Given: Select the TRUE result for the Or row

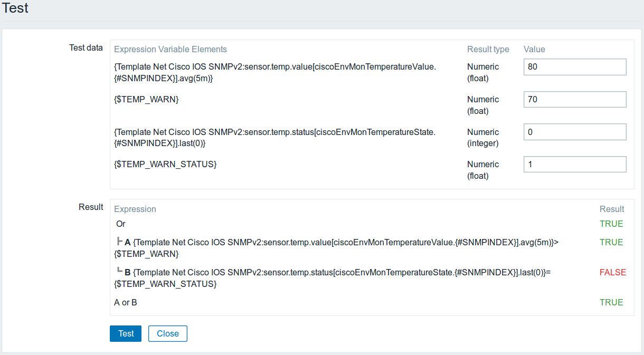Looking at the screenshot, I should coord(611,224).
